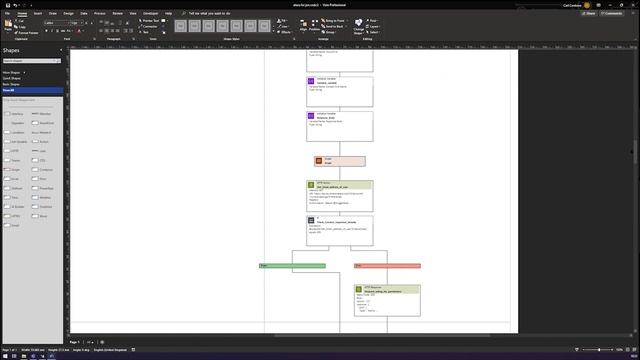Click the dark condition icon on canvas
This screenshot has height=360, width=640.
click(x=311, y=220)
